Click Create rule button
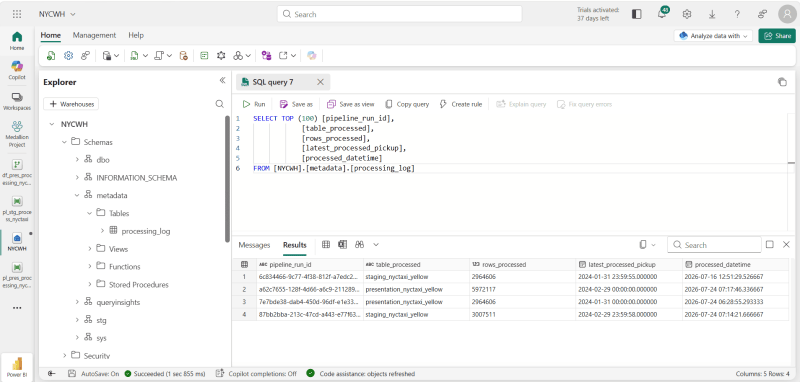This screenshot has width=800, height=382. [460, 104]
